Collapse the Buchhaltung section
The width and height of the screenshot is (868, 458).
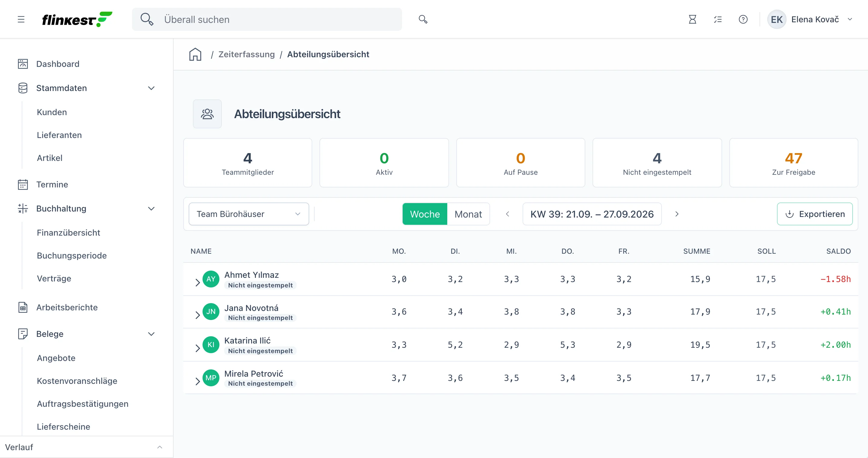[x=151, y=209]
